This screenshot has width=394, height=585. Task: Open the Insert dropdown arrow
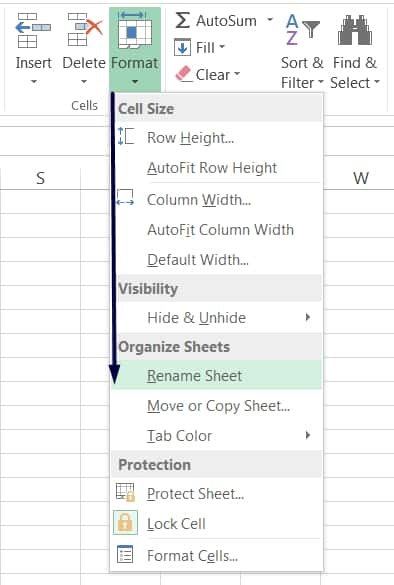click(34, 81)
